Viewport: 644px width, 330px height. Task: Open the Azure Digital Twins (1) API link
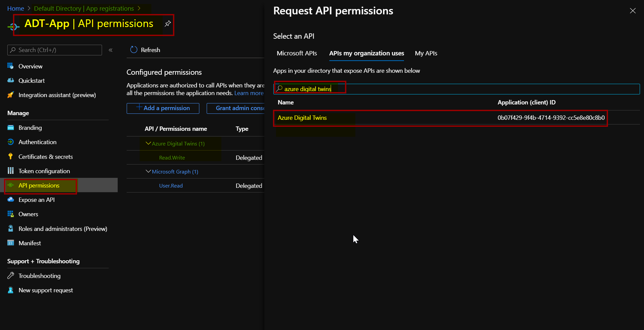178,143
